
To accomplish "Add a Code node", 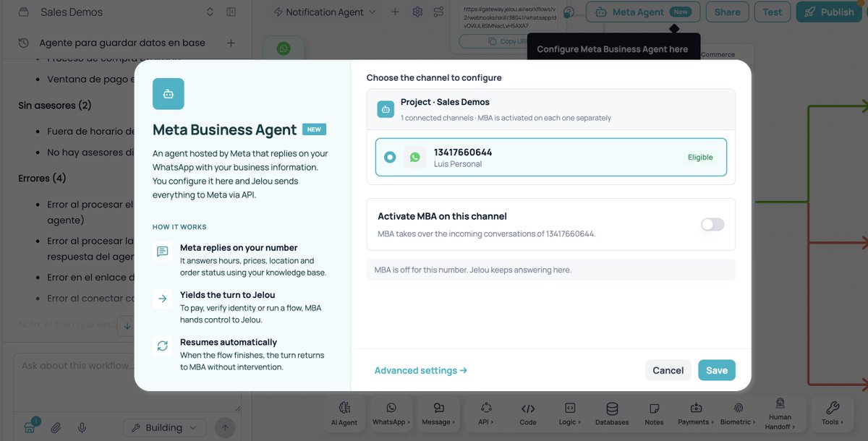I will (528, 414).
